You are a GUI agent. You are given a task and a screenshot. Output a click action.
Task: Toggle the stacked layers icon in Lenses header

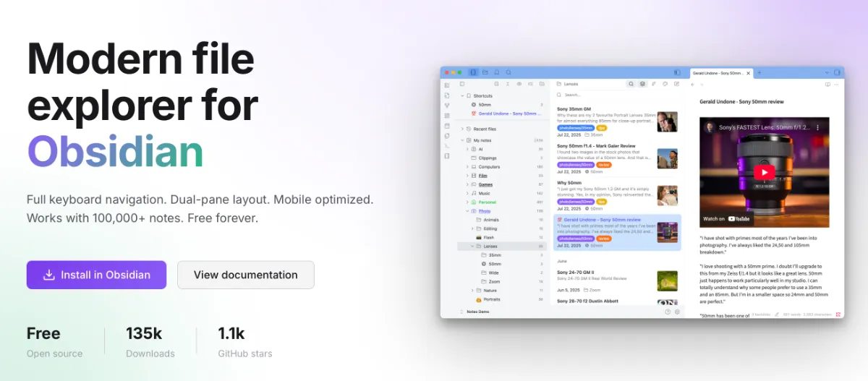pyautogui.click(x=642, y=84)
